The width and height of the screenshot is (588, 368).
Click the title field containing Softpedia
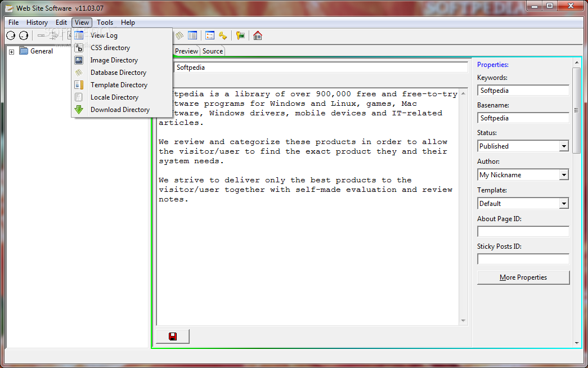(x=321, y=68)
